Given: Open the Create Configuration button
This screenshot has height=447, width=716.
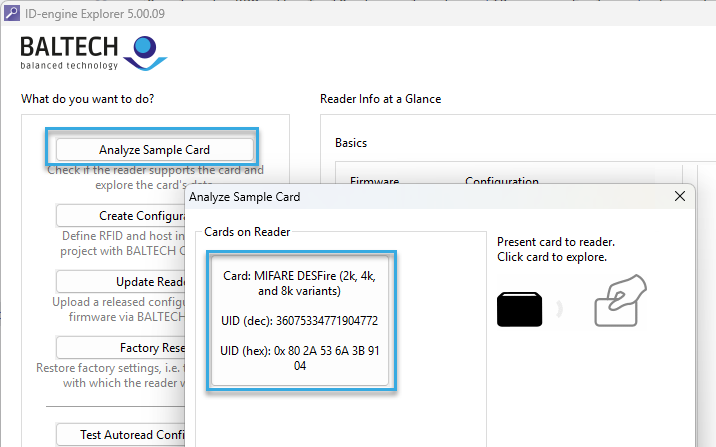Looking at the screenshot, I should coord(121,216).
